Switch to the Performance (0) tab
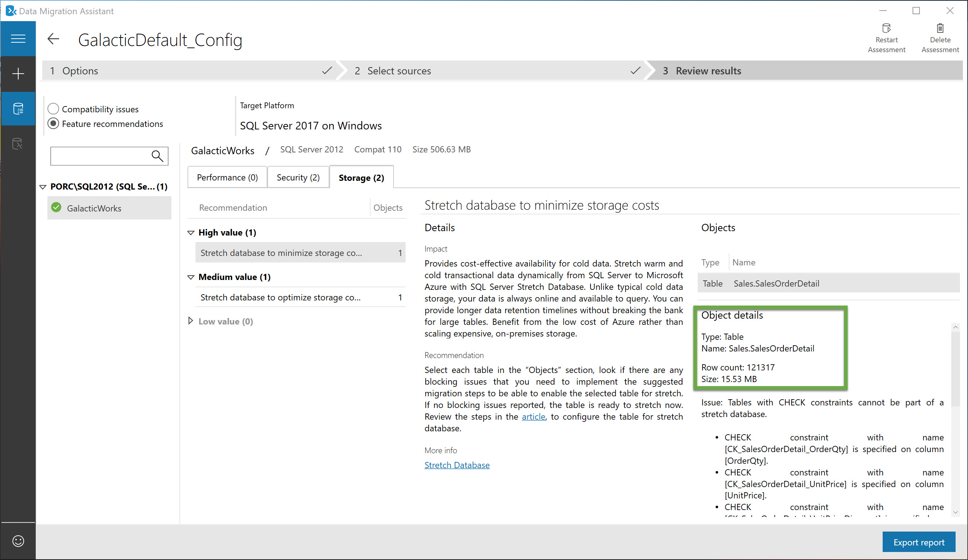This screenshot has width=968, height=560. click(227, 177)
